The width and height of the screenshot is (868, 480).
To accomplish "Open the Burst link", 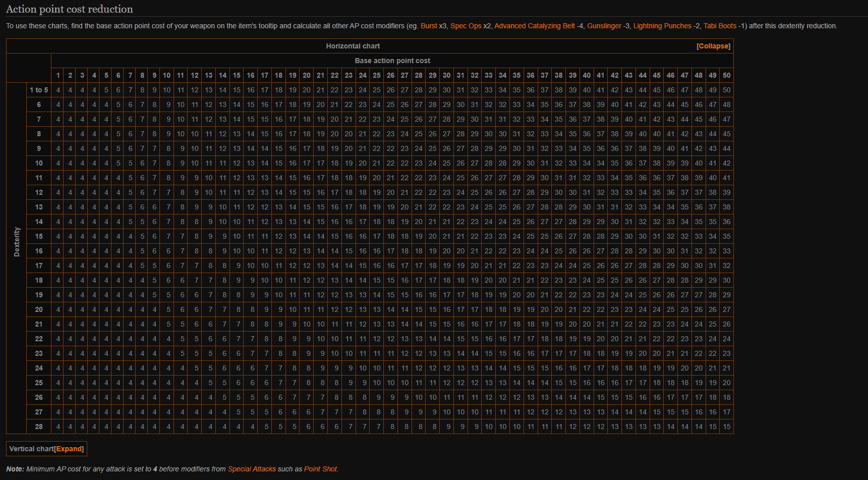I will coord(429,26).
